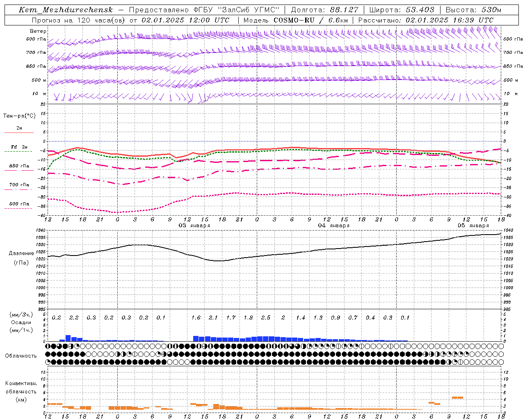Select the Высота: 530м value

coord(473,10)
